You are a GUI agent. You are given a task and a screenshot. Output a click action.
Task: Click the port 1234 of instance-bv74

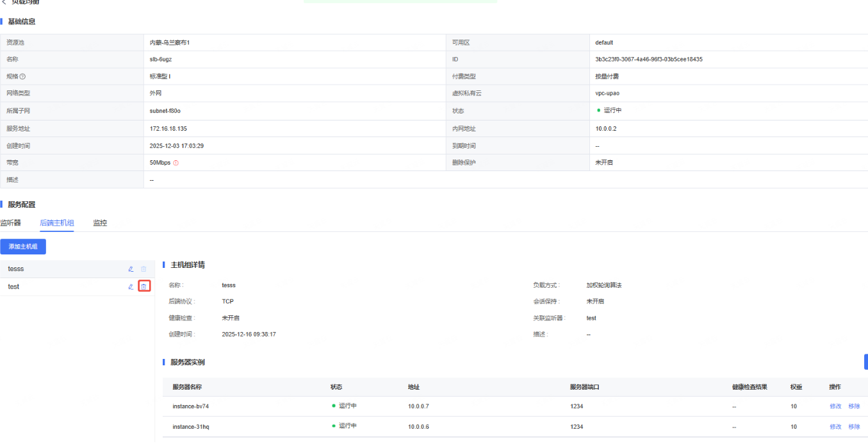[577, 406]
